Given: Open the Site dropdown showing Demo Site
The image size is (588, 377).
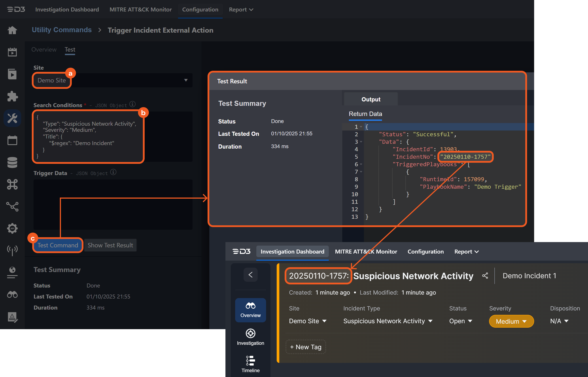Looking at the screenshot, I should (x=113, y=80).
